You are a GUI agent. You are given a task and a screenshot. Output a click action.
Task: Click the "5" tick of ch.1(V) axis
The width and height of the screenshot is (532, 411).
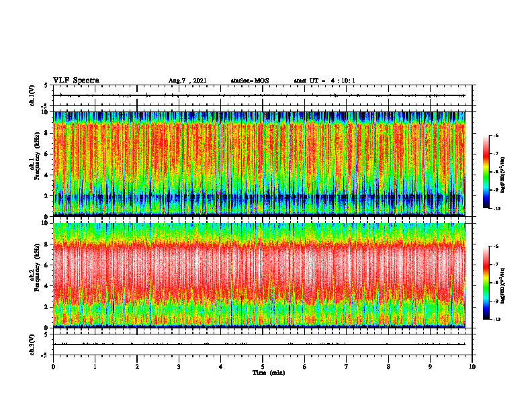click(46, 85)
